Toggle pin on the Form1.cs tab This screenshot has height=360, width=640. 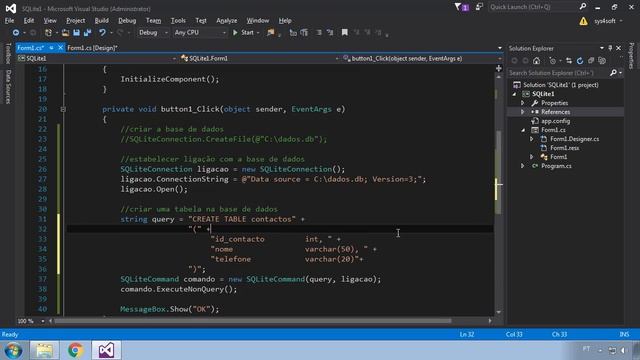(x=51, y=48)
